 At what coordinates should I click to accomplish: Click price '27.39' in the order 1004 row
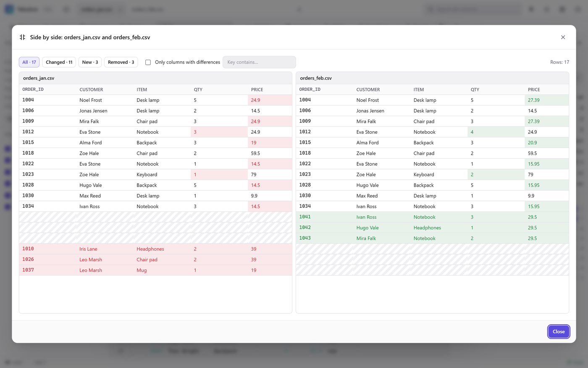[x=534, y=100]
